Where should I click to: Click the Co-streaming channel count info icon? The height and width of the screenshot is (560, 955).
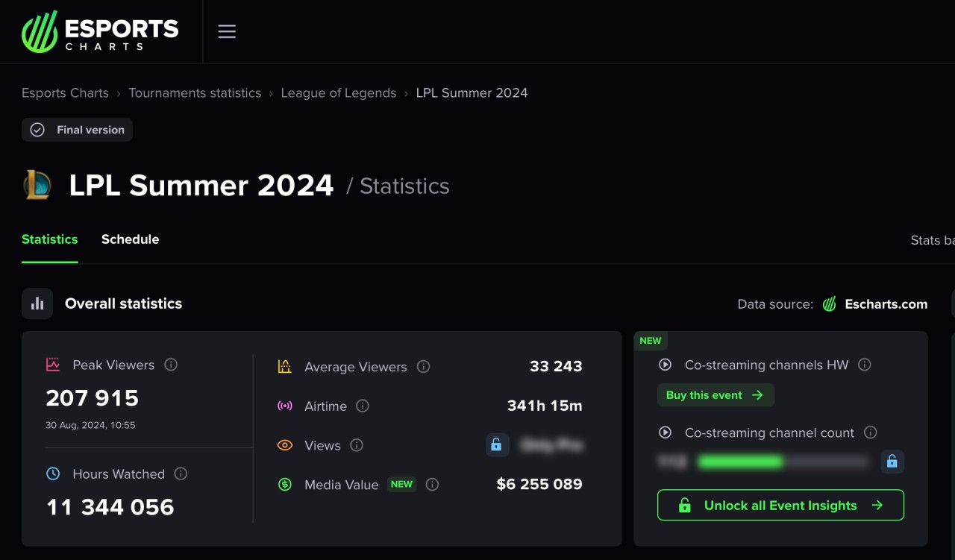870,432
